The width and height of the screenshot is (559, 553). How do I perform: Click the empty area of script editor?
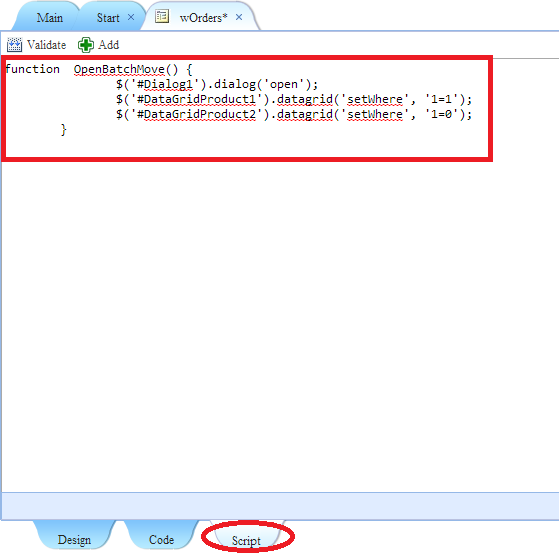[278, 321]
